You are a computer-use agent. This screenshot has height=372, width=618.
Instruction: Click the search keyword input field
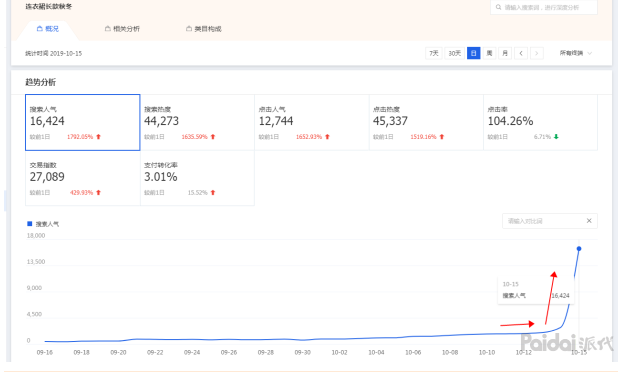click(544, 7)
